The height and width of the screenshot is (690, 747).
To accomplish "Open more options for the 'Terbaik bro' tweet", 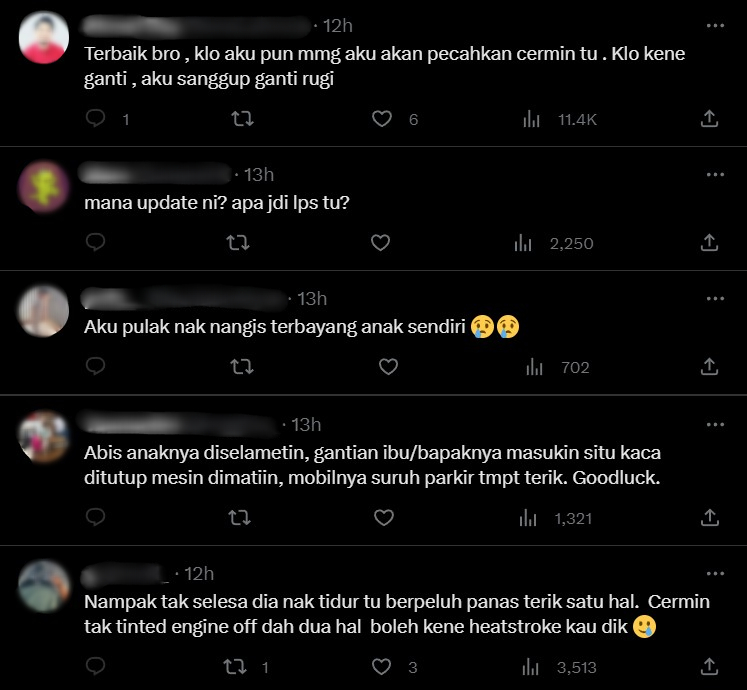I will (715, 26).
